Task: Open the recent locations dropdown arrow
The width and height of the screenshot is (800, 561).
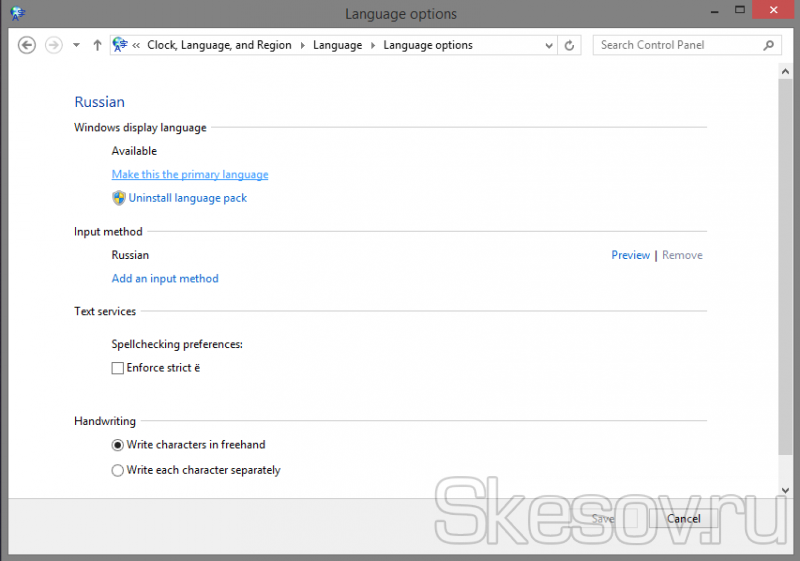Action: coord(76,45)
